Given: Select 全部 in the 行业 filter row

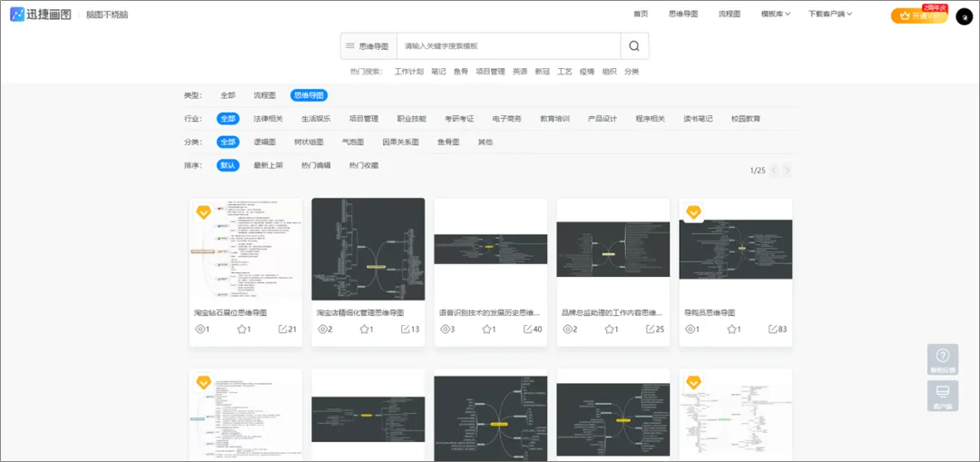Looking at the screenshot, I should (228, 118).
